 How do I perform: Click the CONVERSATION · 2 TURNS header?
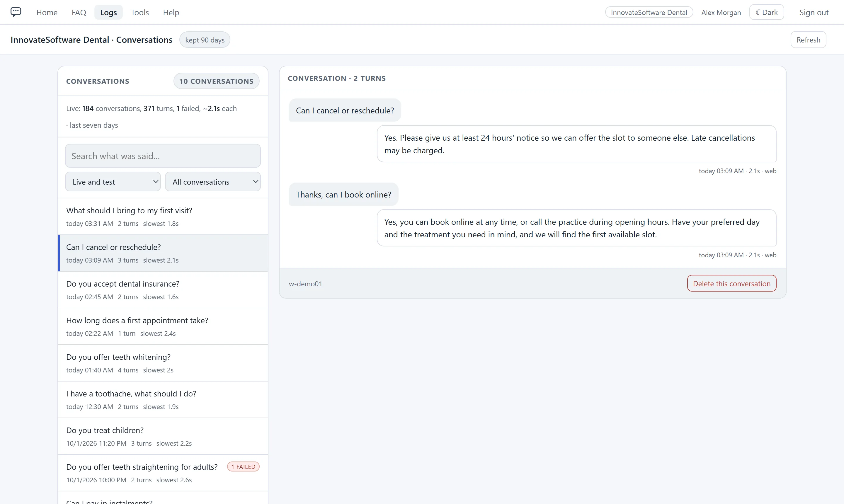[x=337, y=78]
